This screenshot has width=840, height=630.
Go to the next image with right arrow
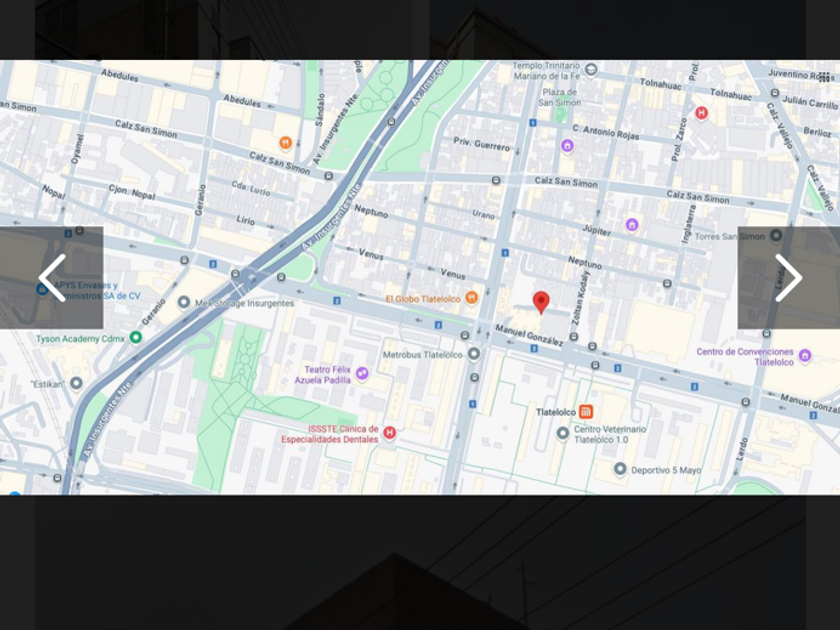point(789,278)
